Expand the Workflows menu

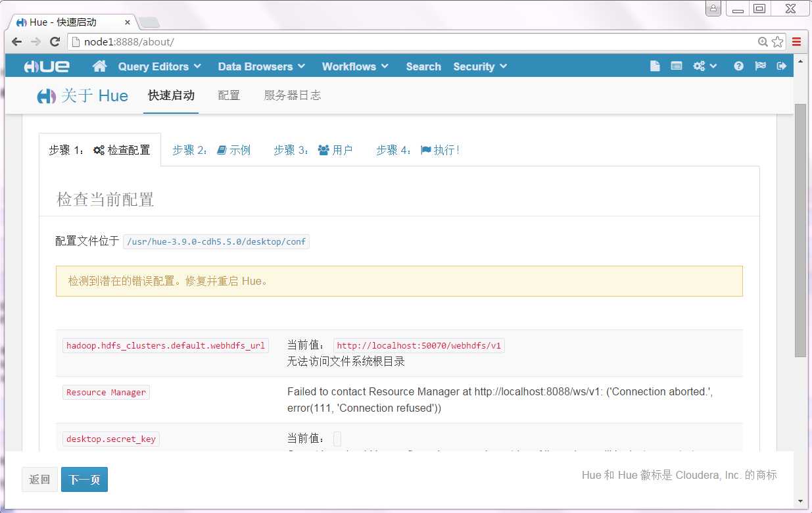[x=355, y=66]
